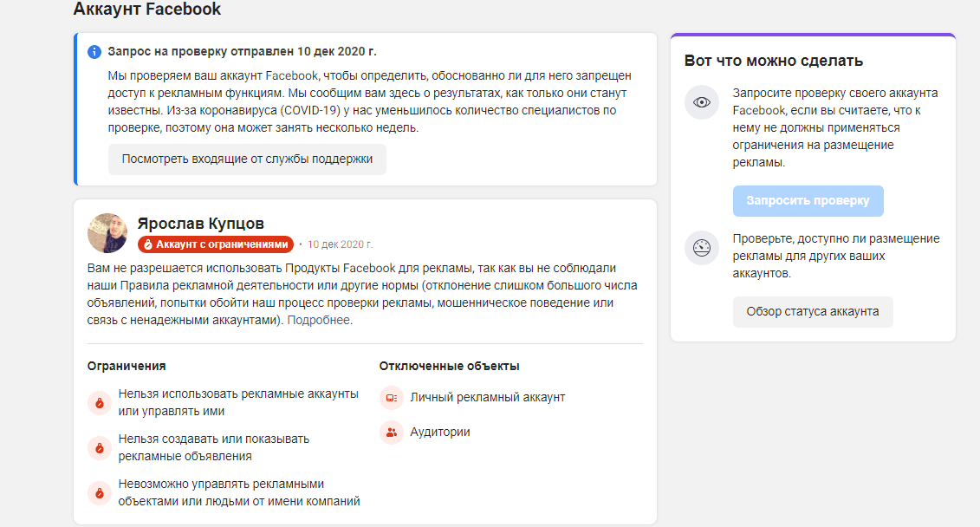980x527 pixels.
Task: Click paragraph starting 'Вам не разрешается использовать Продукты Facebook'
Action: pos(362,294)
